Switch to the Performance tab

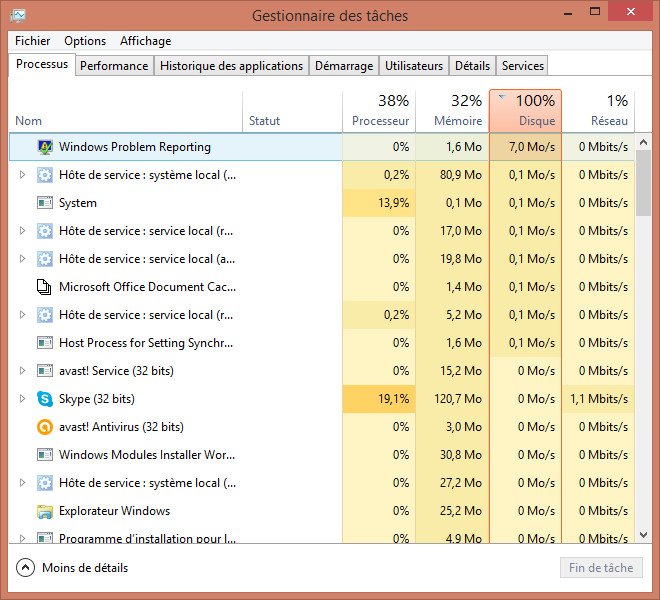click(x=114, y=66)
